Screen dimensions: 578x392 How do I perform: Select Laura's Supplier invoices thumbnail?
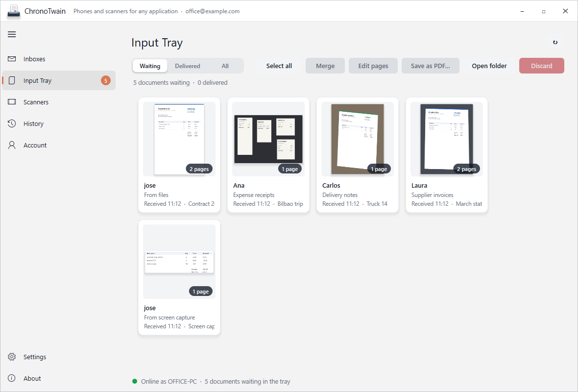[x=447, y=139]
